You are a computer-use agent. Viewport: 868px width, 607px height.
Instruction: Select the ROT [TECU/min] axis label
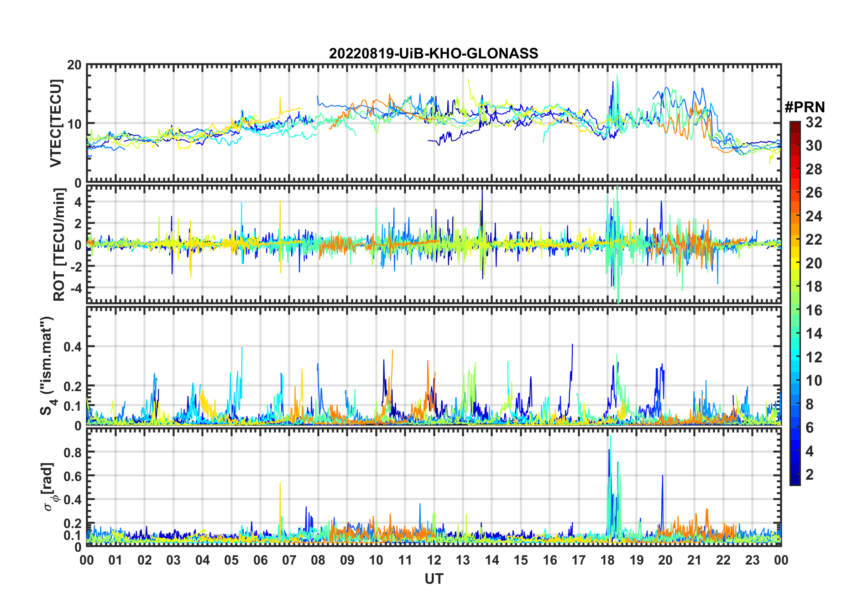pos(59,245)
